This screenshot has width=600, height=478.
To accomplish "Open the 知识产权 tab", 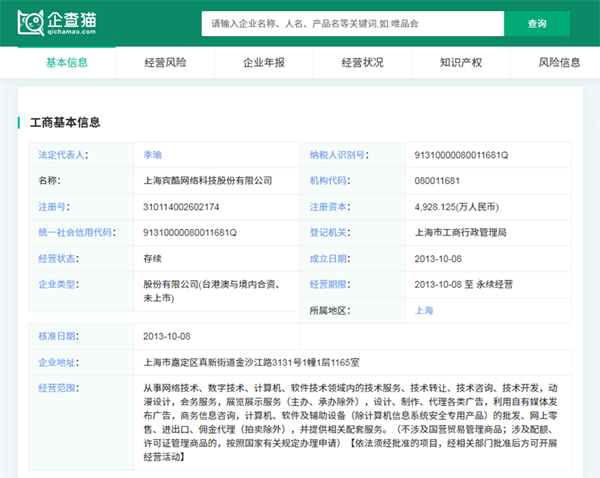I will [x=461, y=62].
